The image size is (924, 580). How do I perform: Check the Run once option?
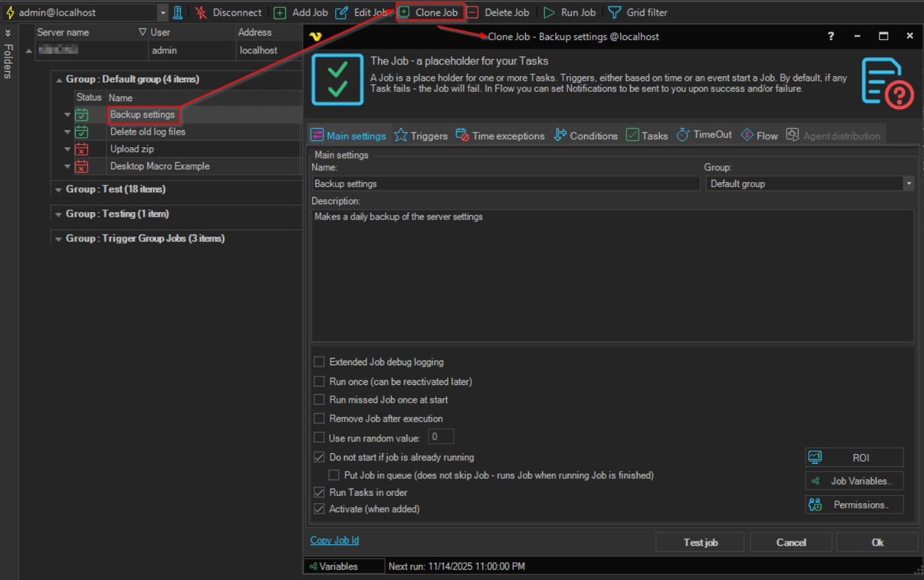point(319,382)
